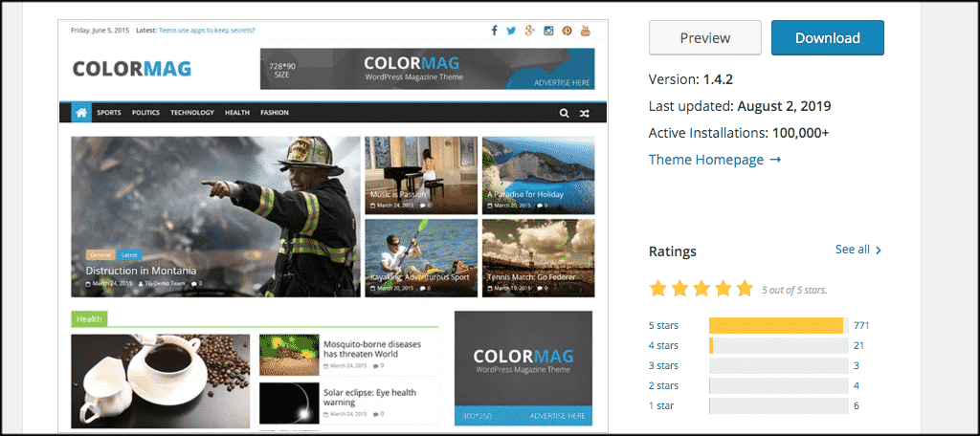
Task: Open the Theme Homepage link
Action: pyautogui.click(x=715, y=160)
